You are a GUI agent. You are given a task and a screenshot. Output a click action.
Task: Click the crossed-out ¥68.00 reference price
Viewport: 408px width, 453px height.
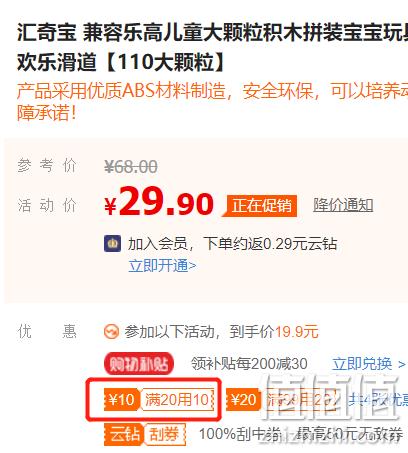[x=131, y=167]
